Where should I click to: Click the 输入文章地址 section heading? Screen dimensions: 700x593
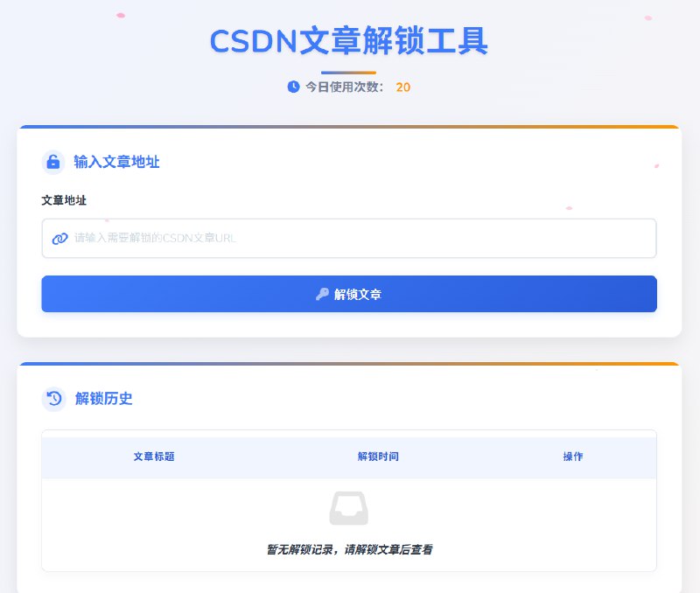(x=117, y=163)
